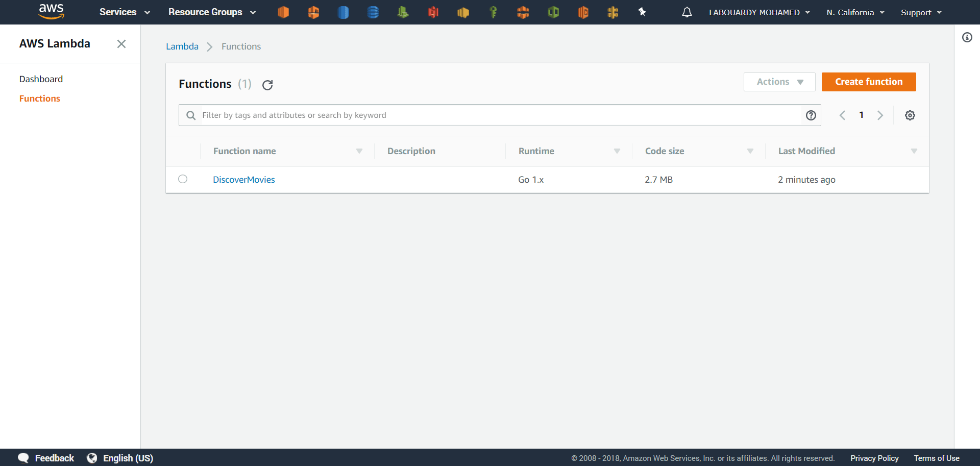Open the green shortcut icon in top bar

pos(403,12)
